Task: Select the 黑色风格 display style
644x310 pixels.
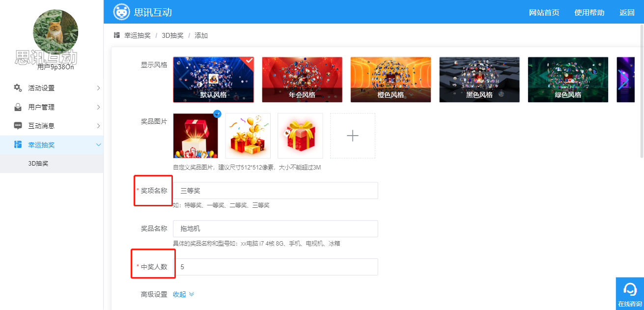Action: click(x=479, y=80)
